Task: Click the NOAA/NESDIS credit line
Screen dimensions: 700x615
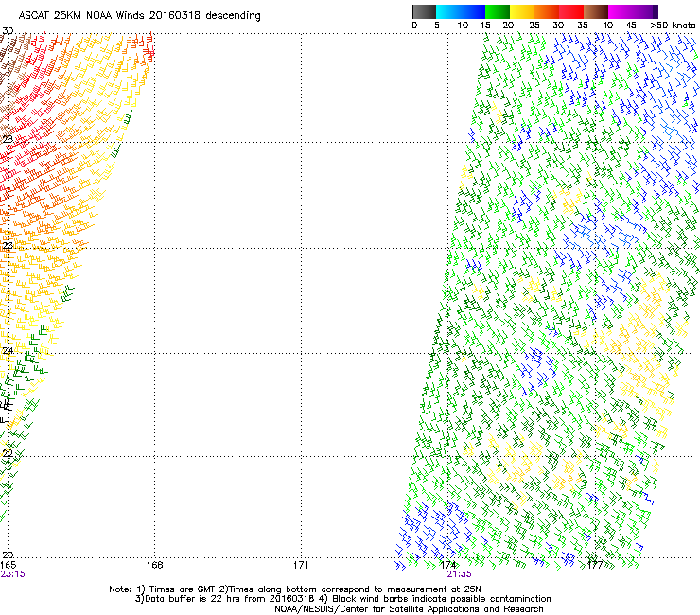Action: (x=409, y=609)
